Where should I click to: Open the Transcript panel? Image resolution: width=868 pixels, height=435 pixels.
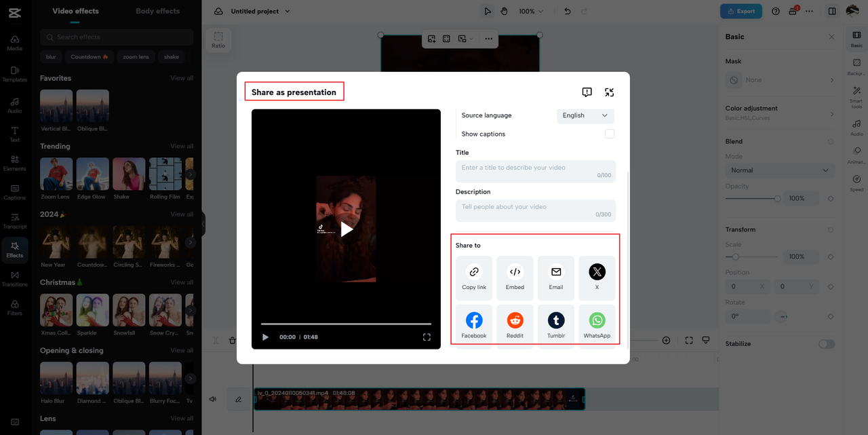15,221
